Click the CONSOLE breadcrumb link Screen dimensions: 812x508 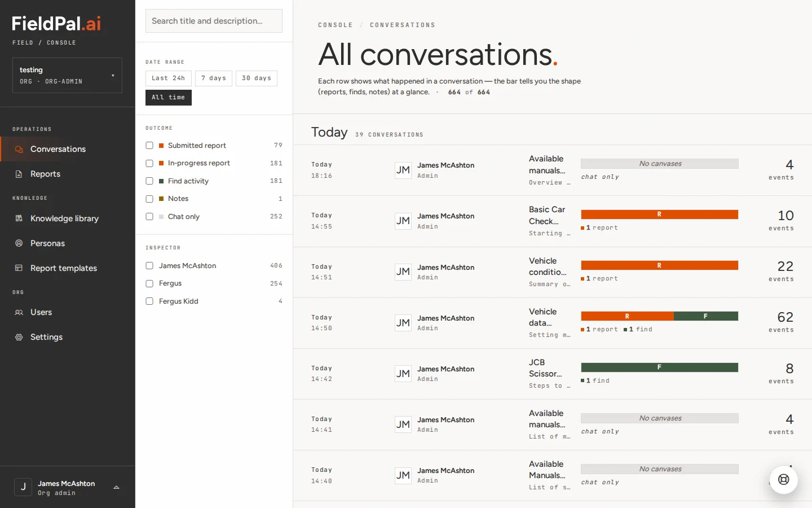tap(336, 25)
